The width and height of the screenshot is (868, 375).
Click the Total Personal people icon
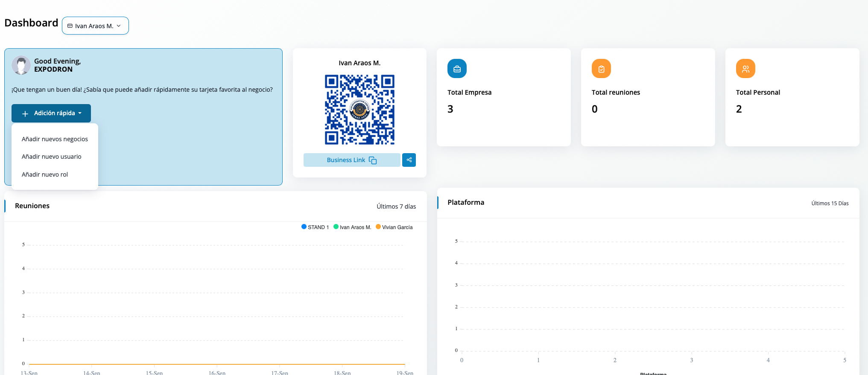[x=745, y=69]
